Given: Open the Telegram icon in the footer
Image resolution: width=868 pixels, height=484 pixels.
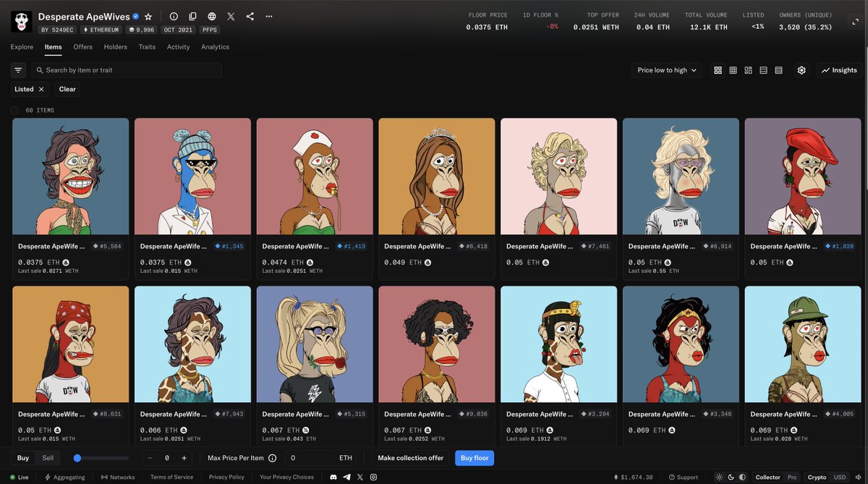Looking at the screenshot, I should [346, 477].
